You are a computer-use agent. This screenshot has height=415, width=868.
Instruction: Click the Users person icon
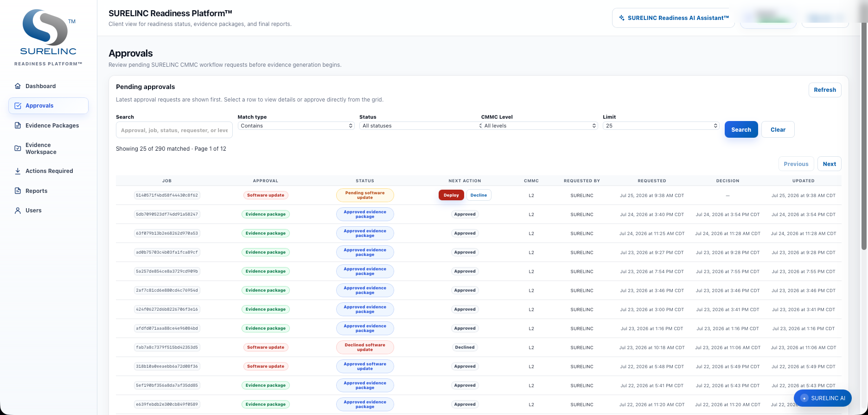click(18, 211)
